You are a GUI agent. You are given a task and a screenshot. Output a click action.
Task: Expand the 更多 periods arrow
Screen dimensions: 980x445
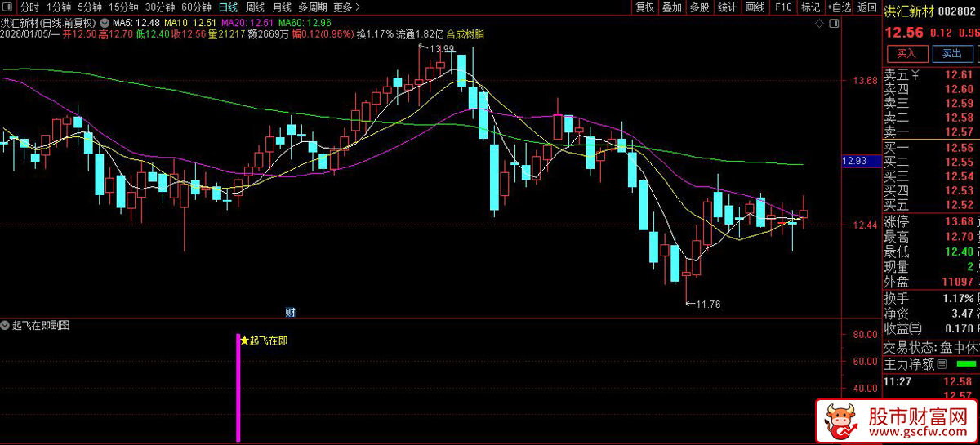(359, 7)
